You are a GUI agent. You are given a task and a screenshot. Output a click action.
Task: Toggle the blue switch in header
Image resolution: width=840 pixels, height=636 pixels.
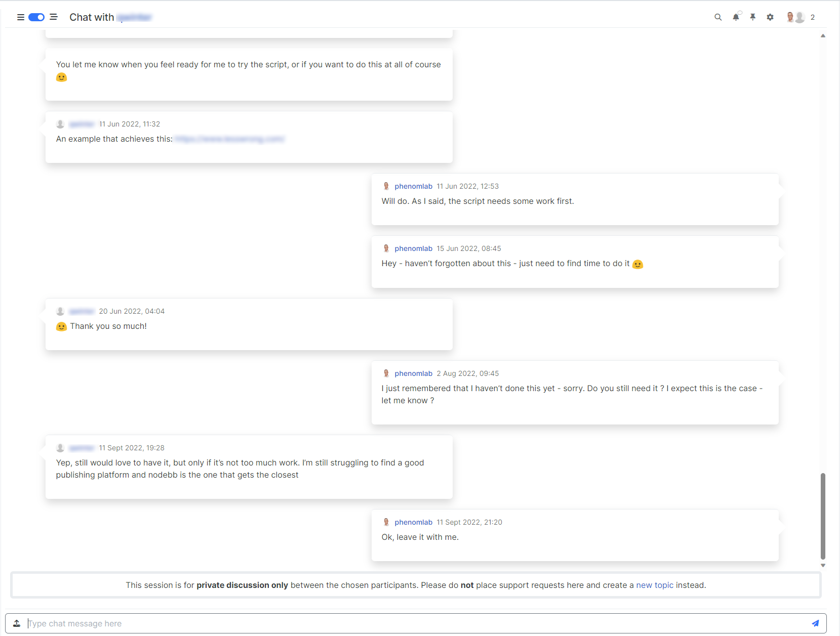36,17
